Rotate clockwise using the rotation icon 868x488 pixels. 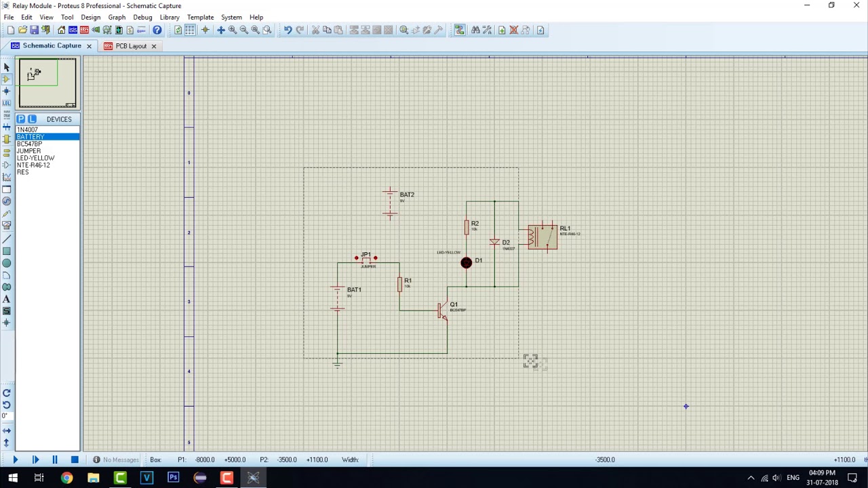(x=7, y=393)
